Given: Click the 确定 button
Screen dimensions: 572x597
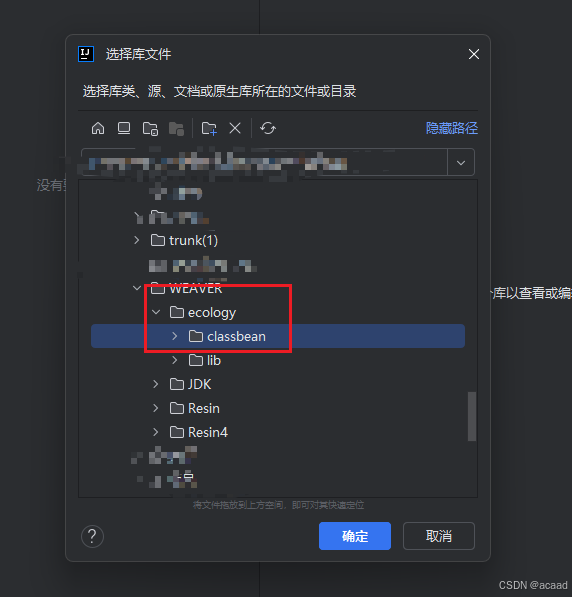Looking at the screenshot, I should click(355, 536).
